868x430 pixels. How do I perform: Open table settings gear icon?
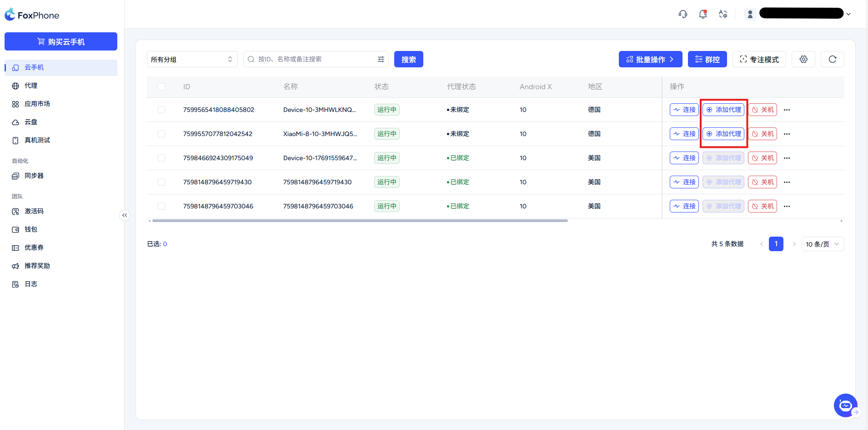[x=803, y=59]
